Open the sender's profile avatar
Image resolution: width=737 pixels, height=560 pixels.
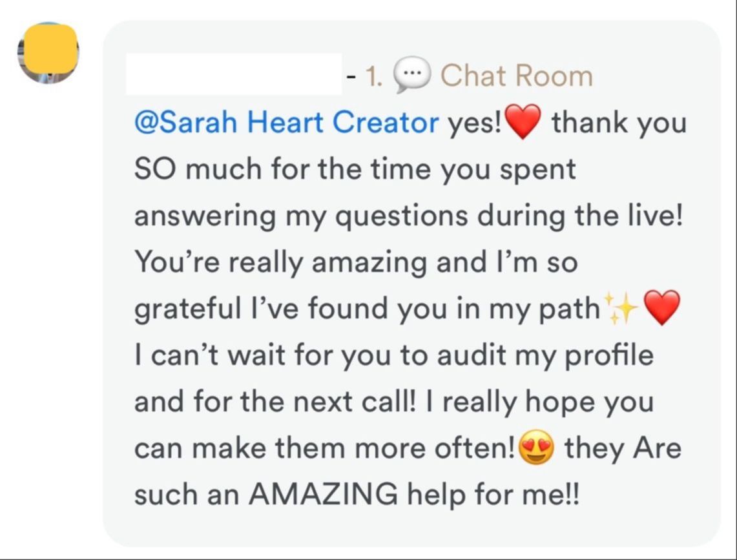coord(48,53)
